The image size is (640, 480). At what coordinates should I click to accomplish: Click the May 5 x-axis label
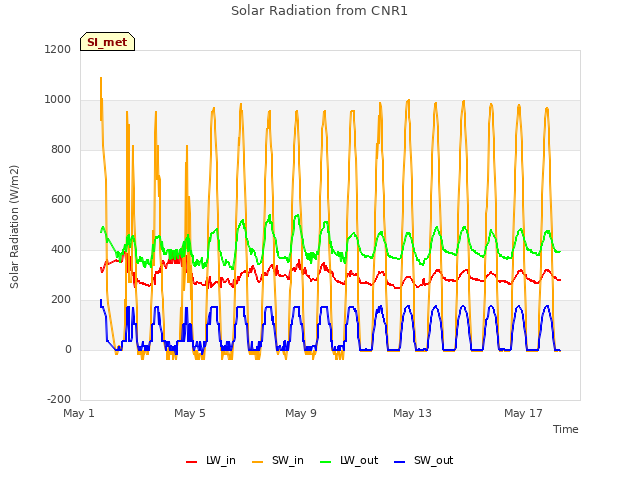tap(190, 413)
